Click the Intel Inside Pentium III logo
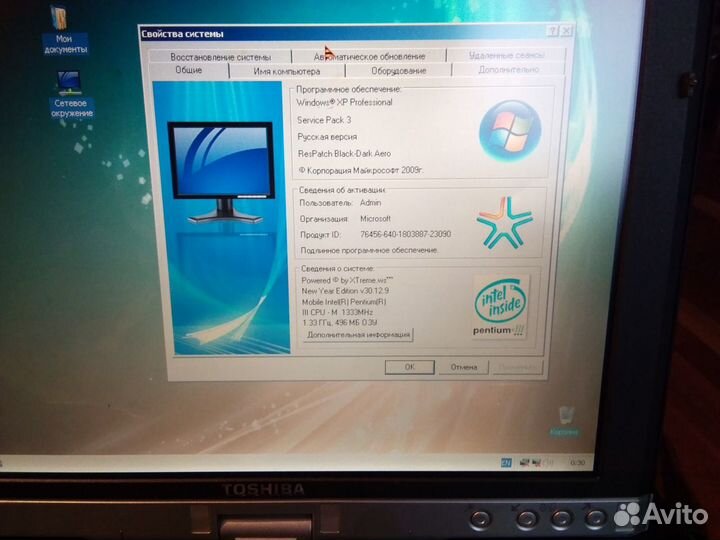The width and height of the screenshot is (720, 540). point(501,307)
